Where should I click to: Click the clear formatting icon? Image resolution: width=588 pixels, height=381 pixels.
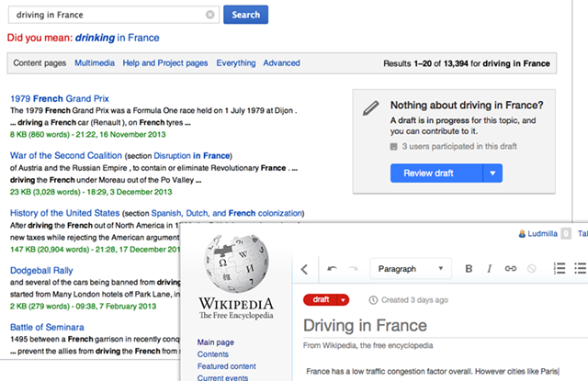(531, 269)
